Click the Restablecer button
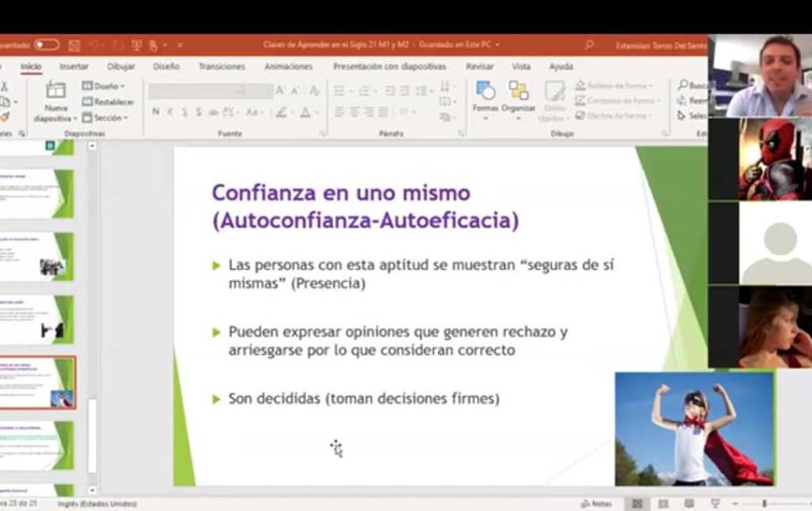Viewport: 812px width, 511px height. pyautogui.click(x=109, y=101)
